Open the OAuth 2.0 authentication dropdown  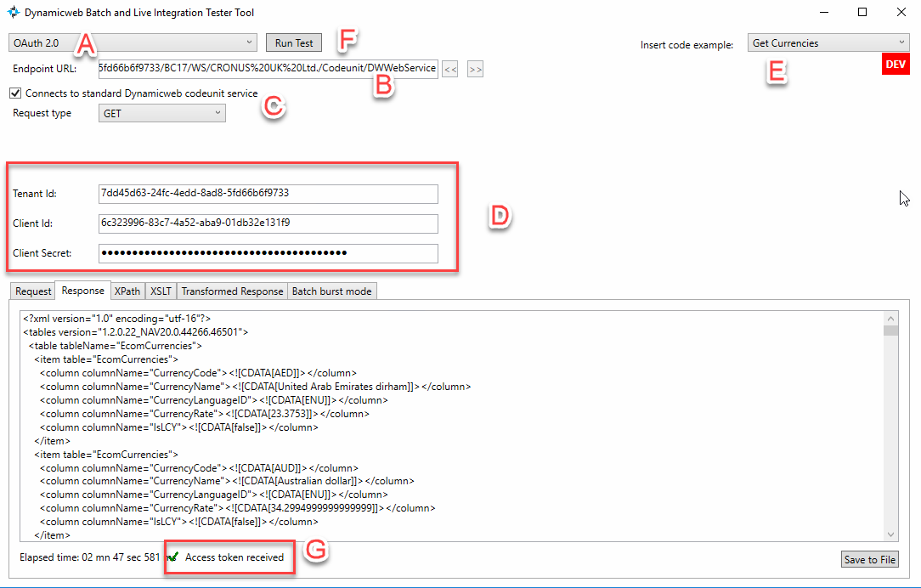pyautogui.click(x=132, y=42)
